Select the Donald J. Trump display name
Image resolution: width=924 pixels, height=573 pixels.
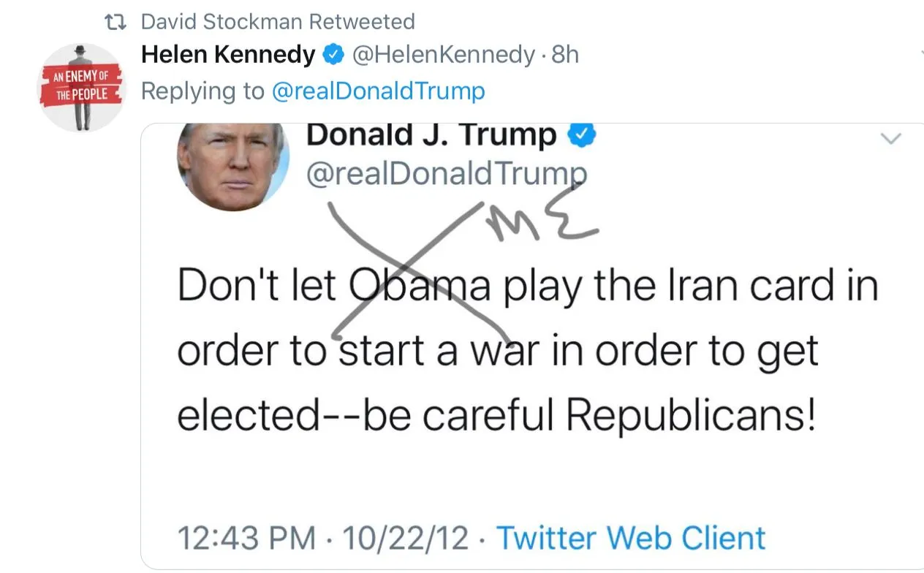(x=431, y=135)
